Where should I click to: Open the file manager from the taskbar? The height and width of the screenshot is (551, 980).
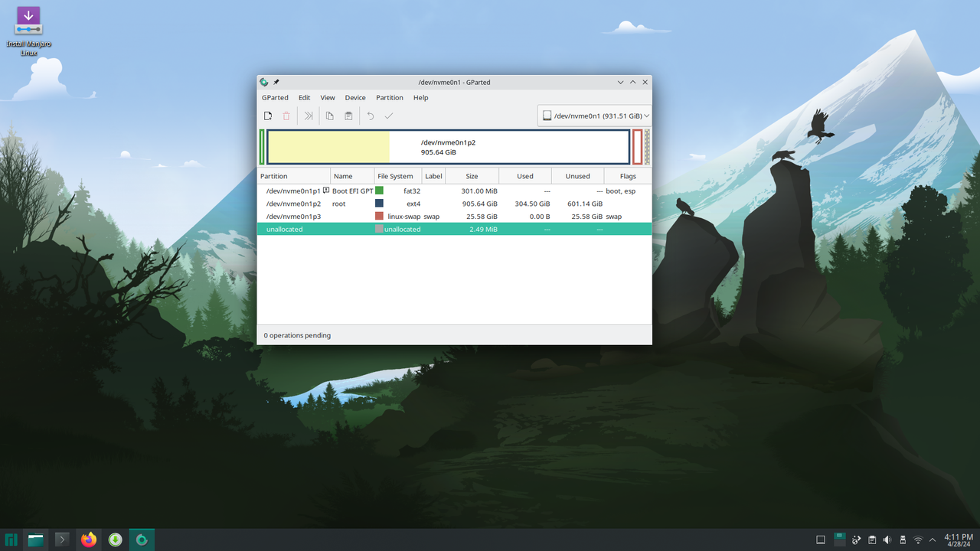(x=36, y=540)
